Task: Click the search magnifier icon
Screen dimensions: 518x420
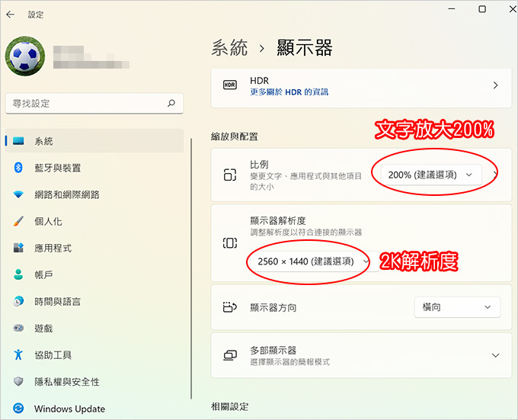Action: [171, 103]
